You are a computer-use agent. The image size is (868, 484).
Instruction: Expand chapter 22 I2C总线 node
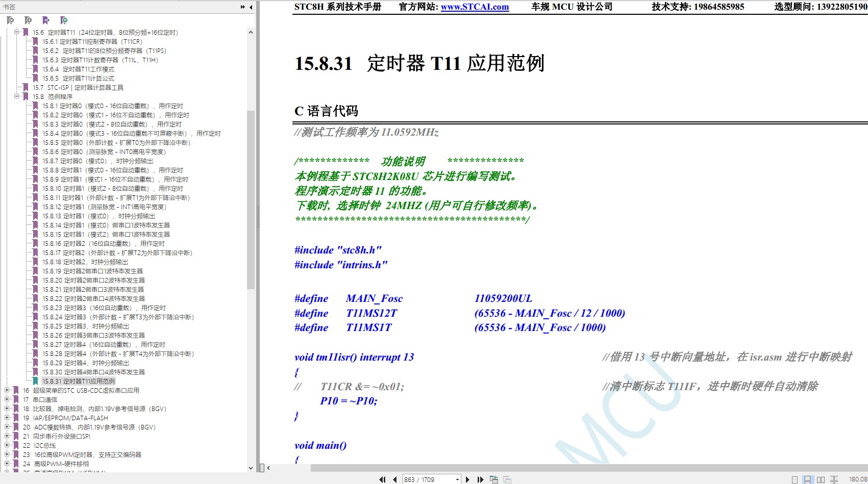7,446
